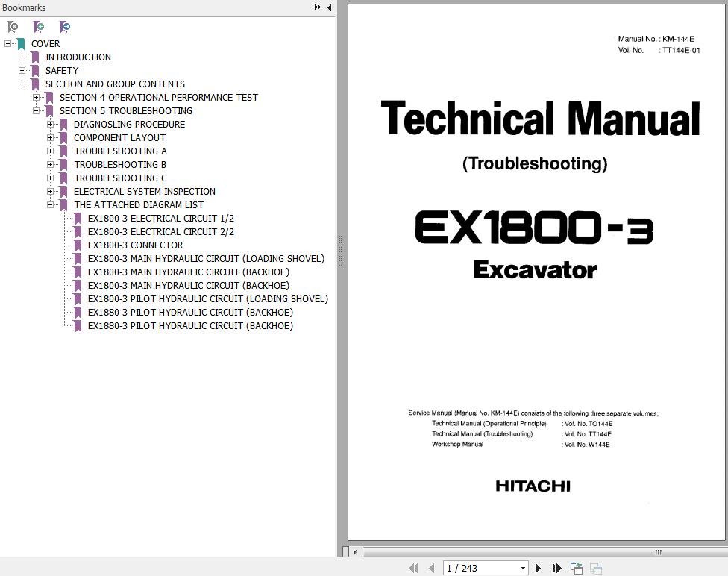Screen dimensions: 728x576
Task: Collapse the Bookmarks panel with left arrow
Action: (329, 7)
